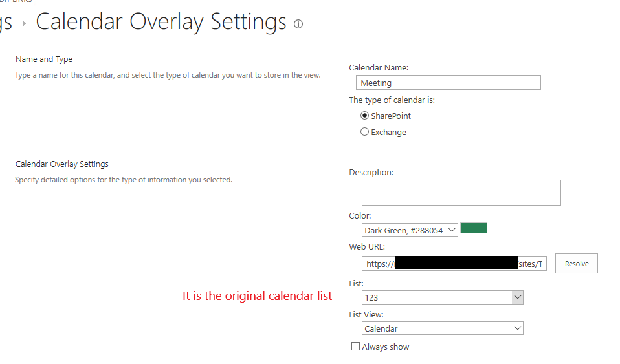Select the SharePoint calendar type
The image size is (620, 364).
(x=364, y=116)
